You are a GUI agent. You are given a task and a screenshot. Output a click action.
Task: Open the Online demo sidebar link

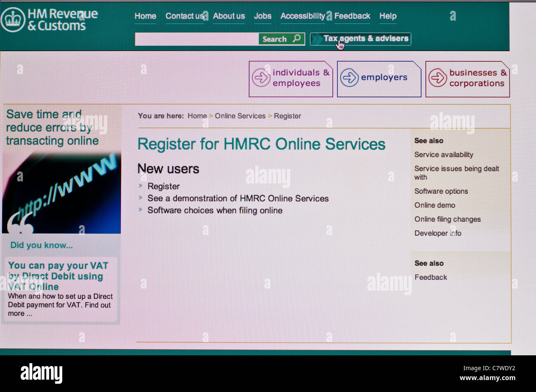tap(435, 205)
